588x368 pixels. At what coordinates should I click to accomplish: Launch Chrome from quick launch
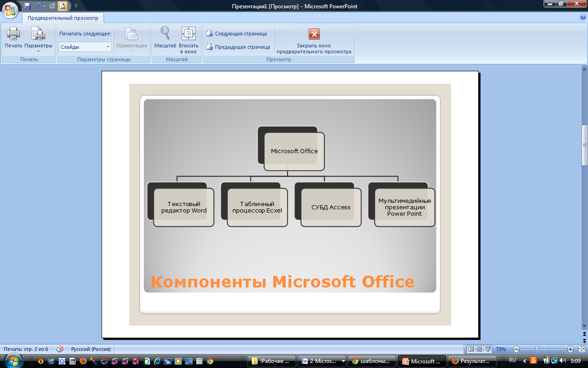pyautogui.click(x=210, y=361)
